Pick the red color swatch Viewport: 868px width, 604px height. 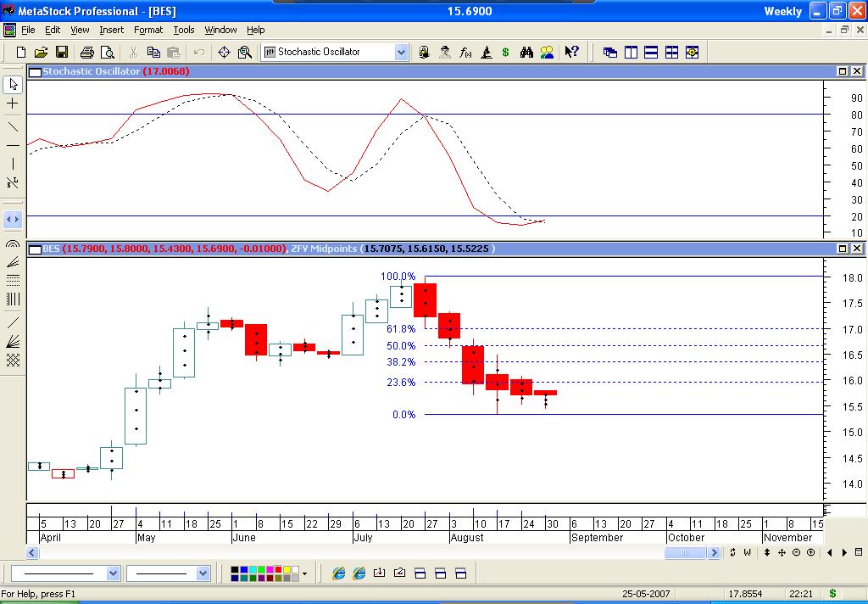(x=278, y=570)
